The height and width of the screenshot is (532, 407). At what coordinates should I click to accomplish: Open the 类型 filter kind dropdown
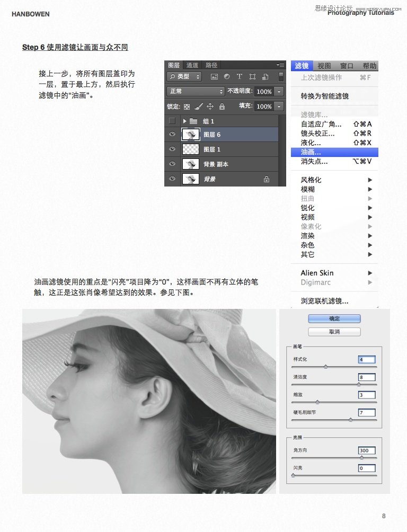pos(184,77)
